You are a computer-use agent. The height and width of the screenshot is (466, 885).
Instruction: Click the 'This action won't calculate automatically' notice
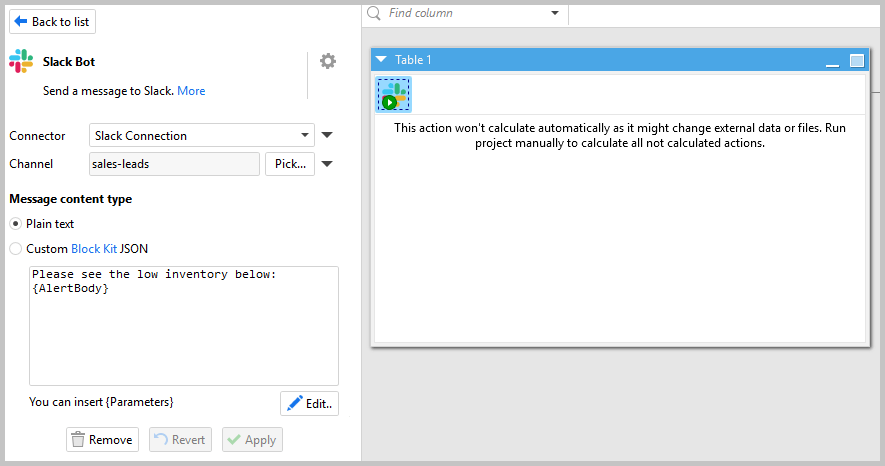coord(620,135)
